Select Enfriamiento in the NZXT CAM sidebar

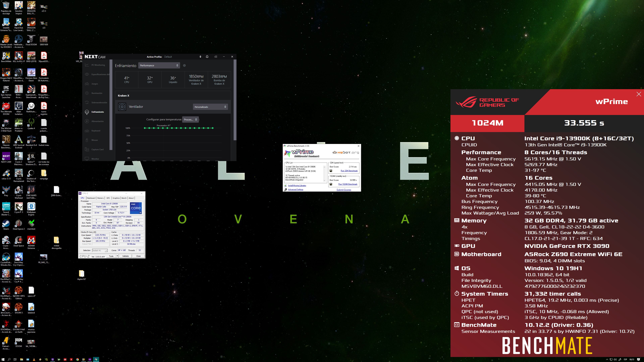coord(95,112)
